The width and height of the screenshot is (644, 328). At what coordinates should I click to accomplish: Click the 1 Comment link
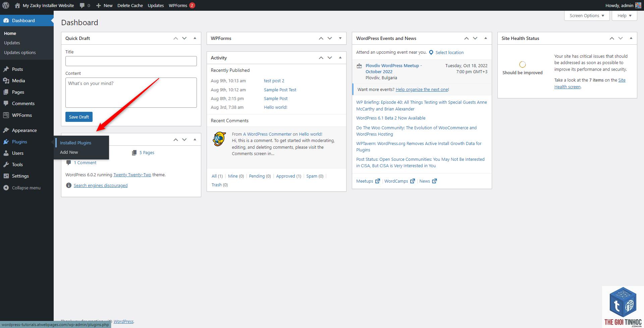pos(85,162)
